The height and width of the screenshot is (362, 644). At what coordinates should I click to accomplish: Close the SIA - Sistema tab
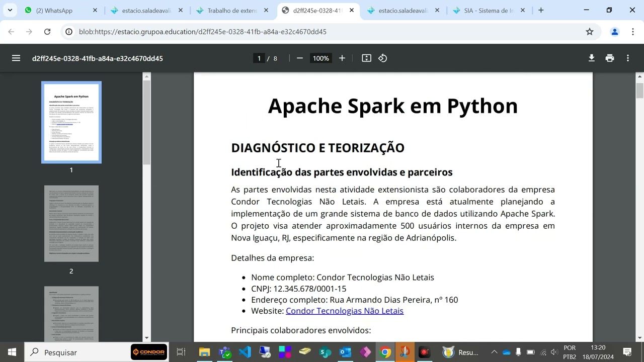pyautogui.click(x=523, y=10)
